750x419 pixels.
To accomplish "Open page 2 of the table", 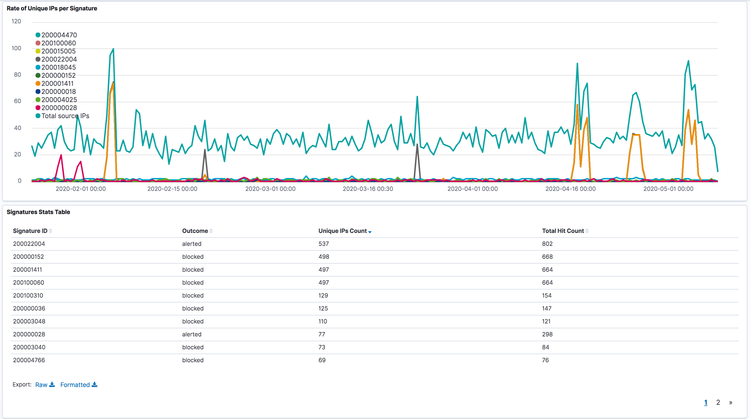I will (718, 403).
